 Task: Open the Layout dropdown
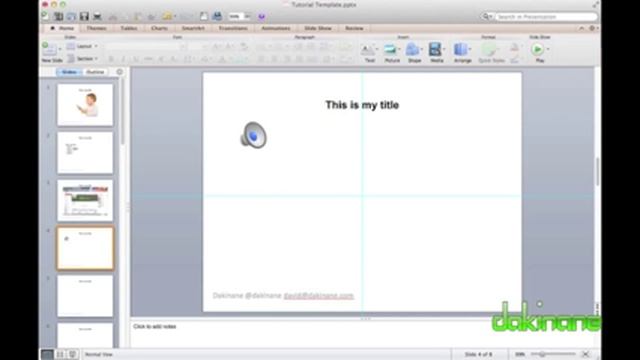coord(96,46)
